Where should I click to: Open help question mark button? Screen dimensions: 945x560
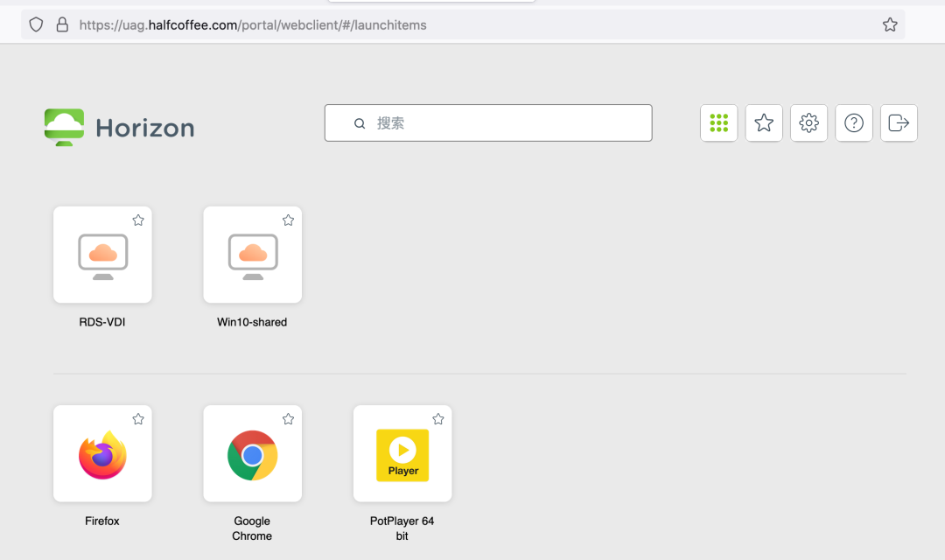click(x=854, y=123)
